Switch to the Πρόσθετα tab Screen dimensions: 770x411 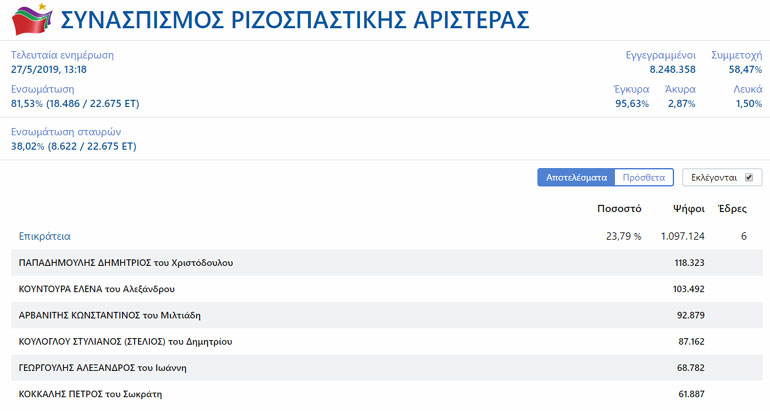[x=643, y=177]
